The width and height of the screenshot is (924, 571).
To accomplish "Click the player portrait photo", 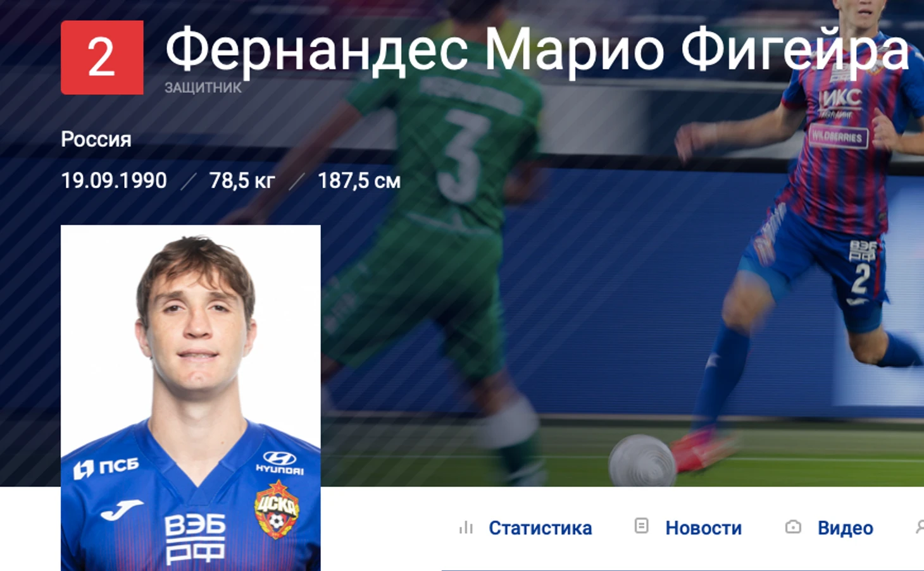I will pos(190,398).
